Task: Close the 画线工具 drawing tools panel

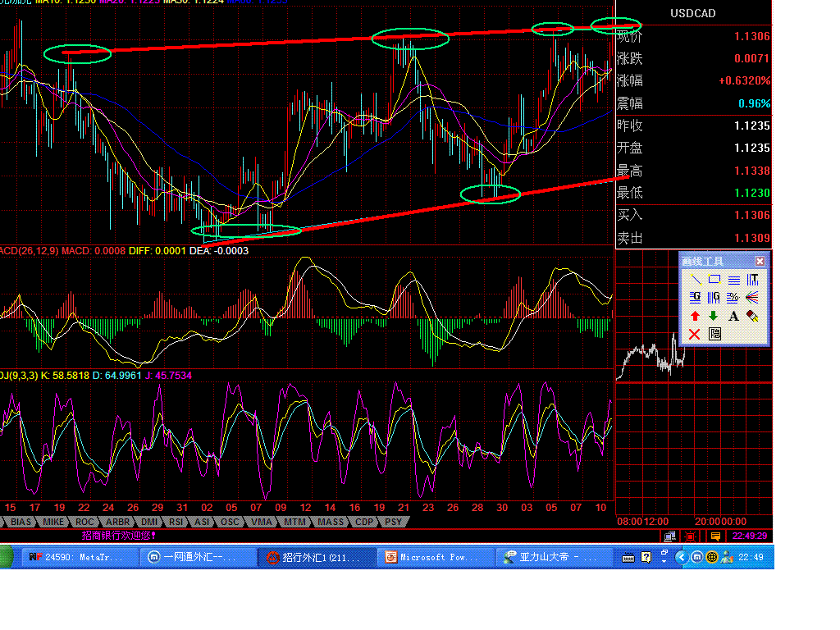Action: click(760, 261)
